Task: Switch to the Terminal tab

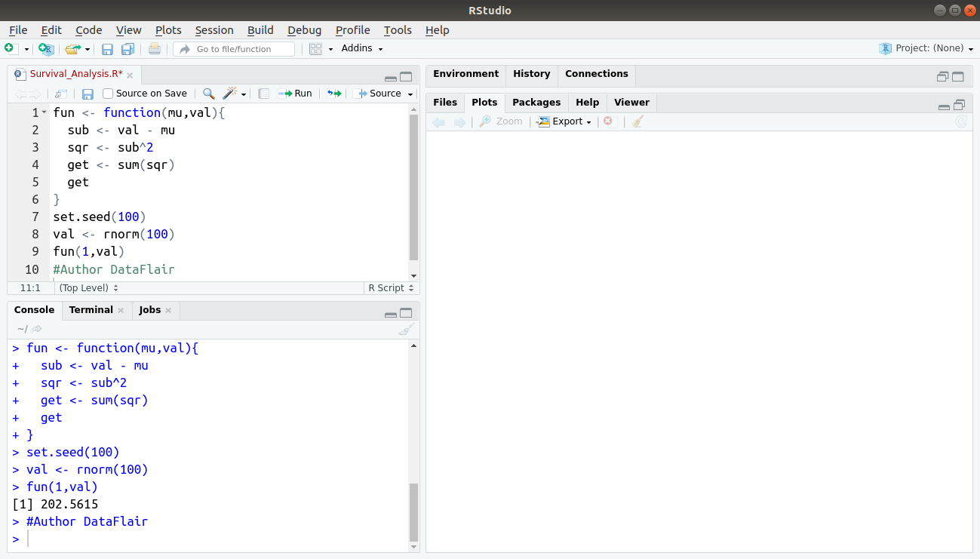Action: pyautogui.click(x=91, y=310)
